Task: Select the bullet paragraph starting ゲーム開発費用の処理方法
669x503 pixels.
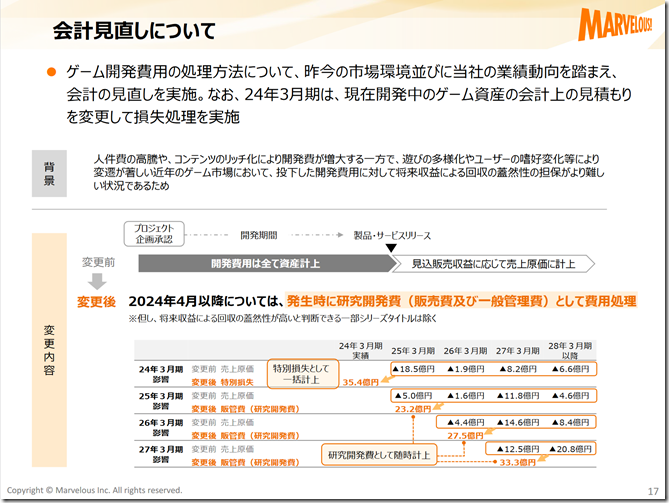Action: [349, 94]
